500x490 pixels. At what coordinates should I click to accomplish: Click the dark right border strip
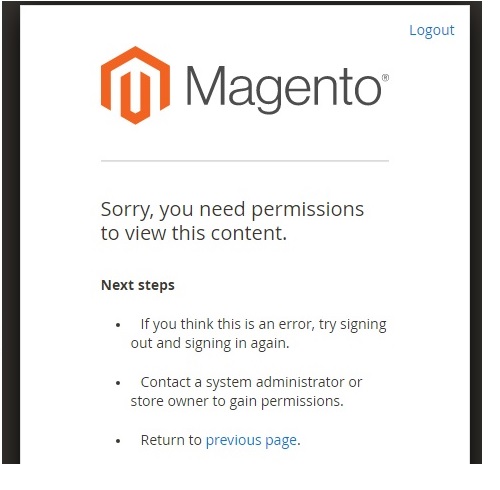476,233
